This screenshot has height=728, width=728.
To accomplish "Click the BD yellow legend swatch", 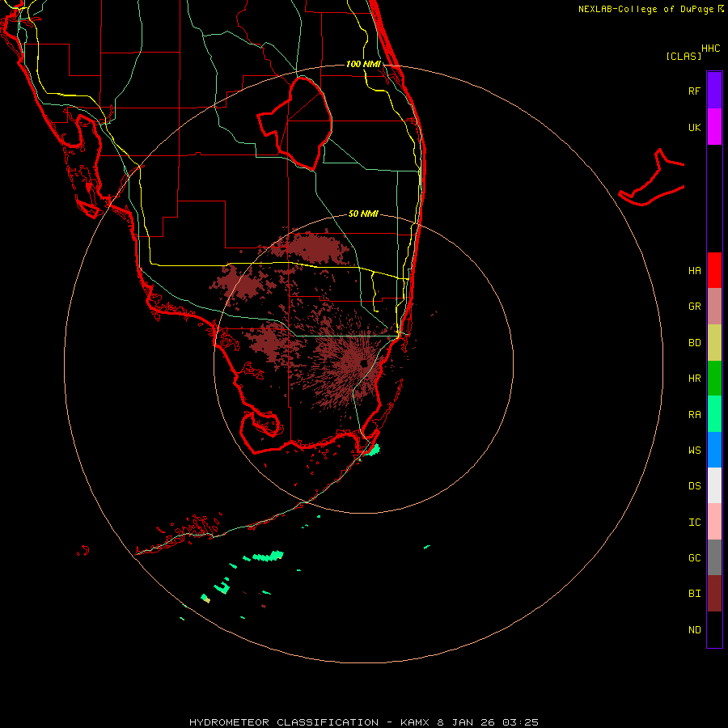I will coord(714,343).
